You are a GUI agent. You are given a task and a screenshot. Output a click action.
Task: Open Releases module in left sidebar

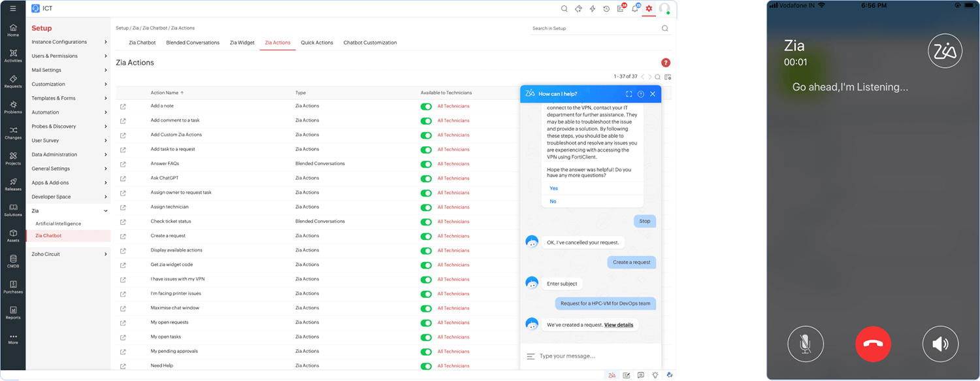pos(13,184)
